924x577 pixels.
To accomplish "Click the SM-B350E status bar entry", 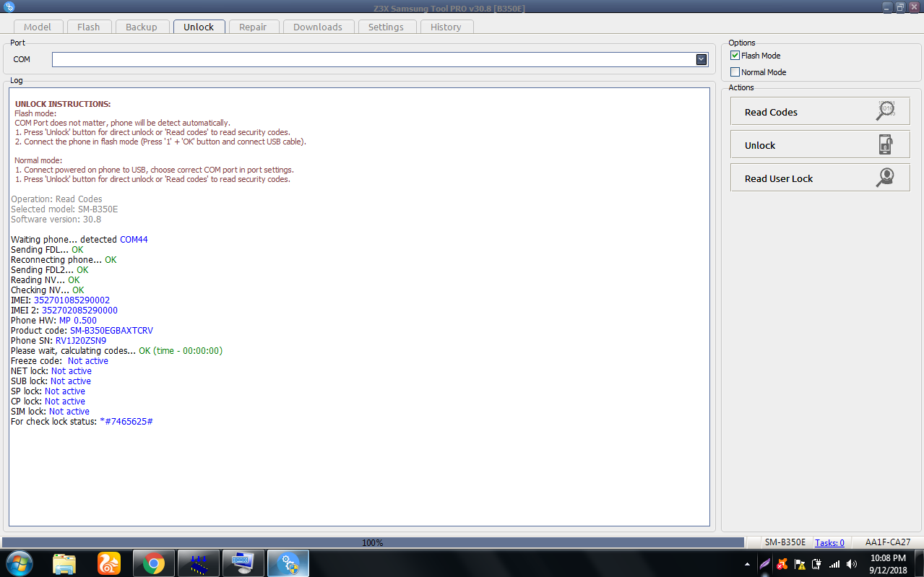I will [785, 542].
